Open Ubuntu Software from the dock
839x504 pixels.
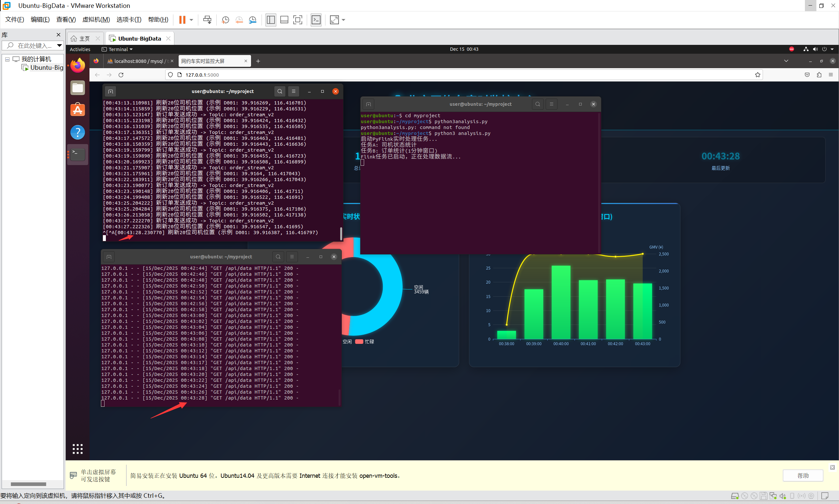(x=77, y=110)
